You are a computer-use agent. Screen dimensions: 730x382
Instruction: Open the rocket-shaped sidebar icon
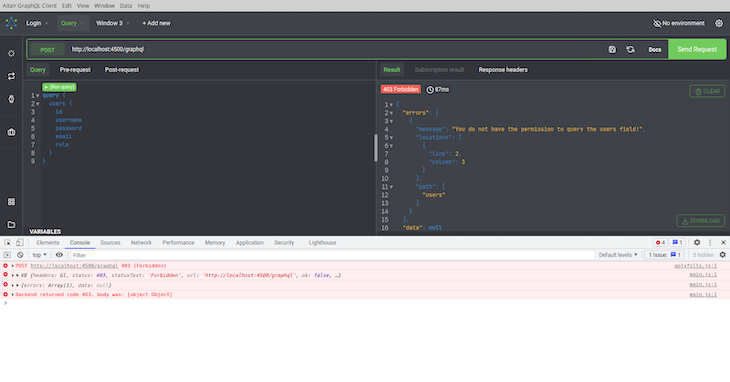11,99
